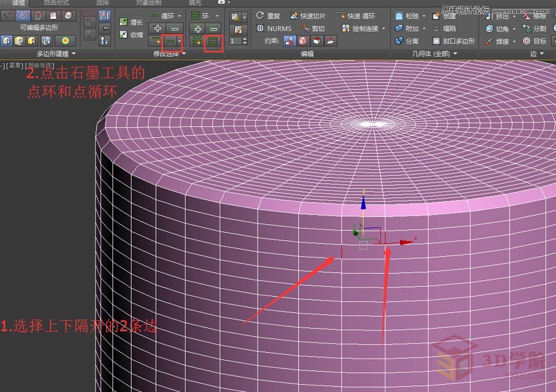Toggle the Attach mode
This screenshot has width=556, height=392.
400,29
